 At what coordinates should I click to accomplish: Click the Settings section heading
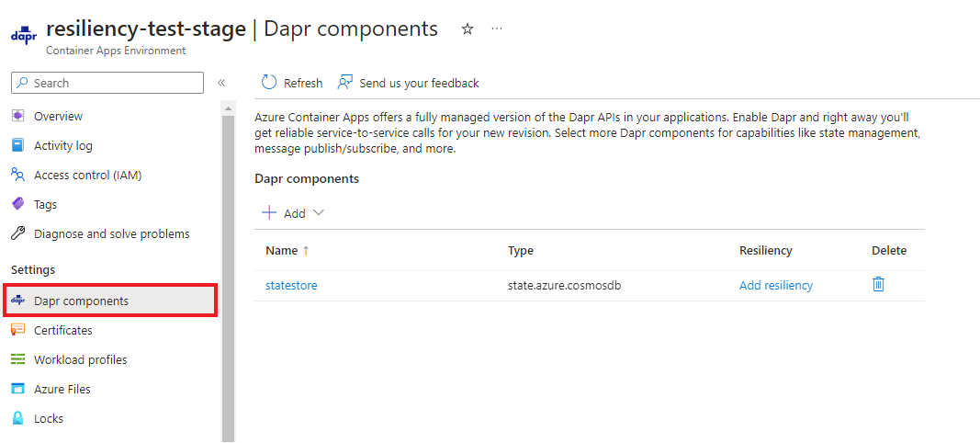point(33,269)
